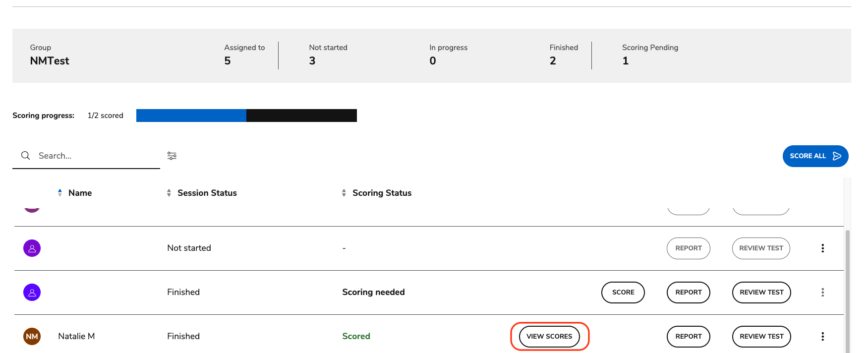This screenshot has width=868, height=353.
Task: Open more options for Scoring needed row
Action: 822,292
